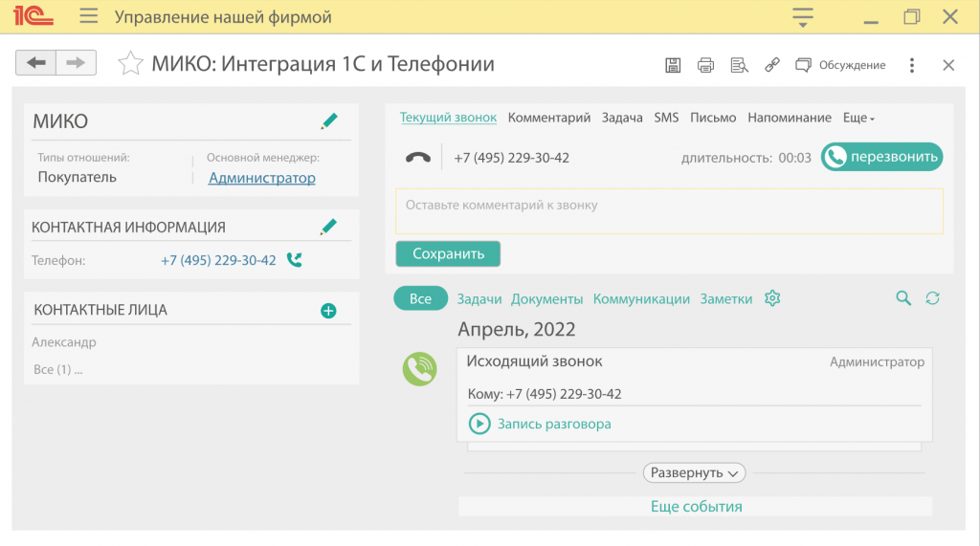Add a contact person with plus
980x546 pixels.
328,311
